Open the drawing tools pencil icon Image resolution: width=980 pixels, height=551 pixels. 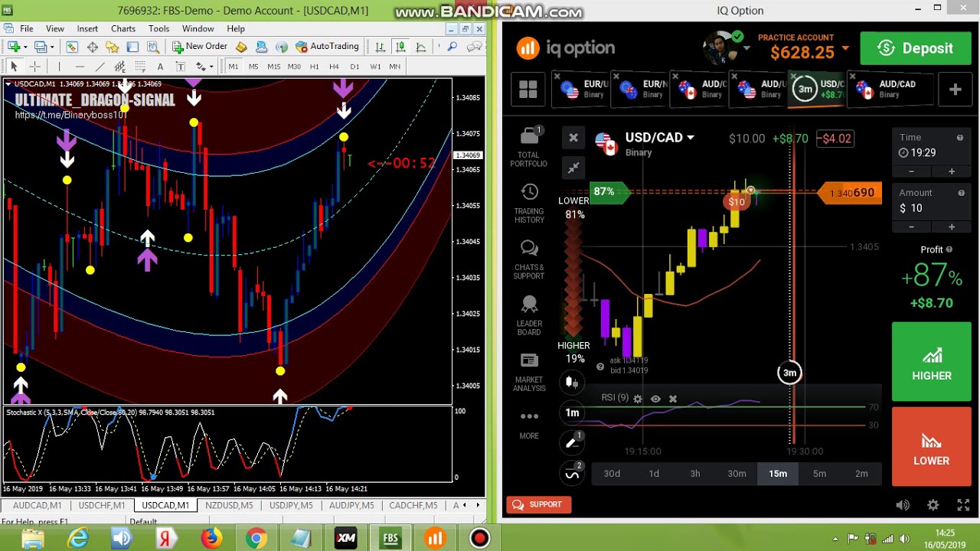pyautogui.click(x=572, y=442)
